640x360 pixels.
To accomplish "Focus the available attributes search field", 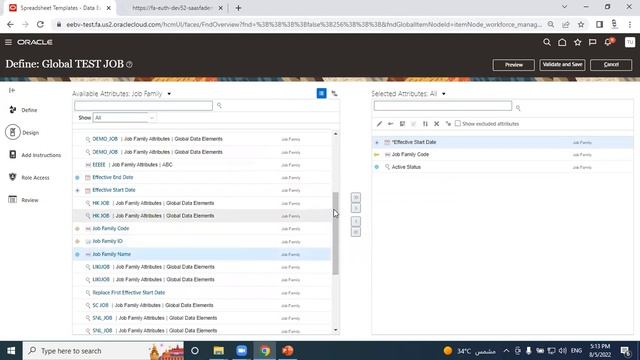I will click(143, 106).
